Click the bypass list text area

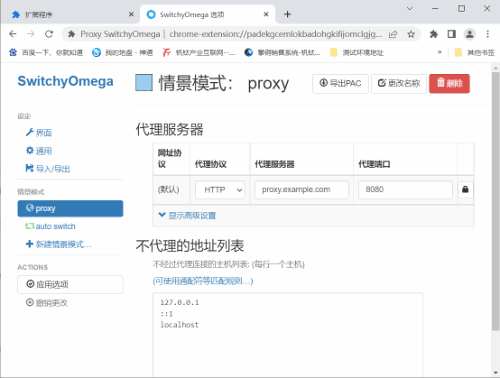coord(288,335)
